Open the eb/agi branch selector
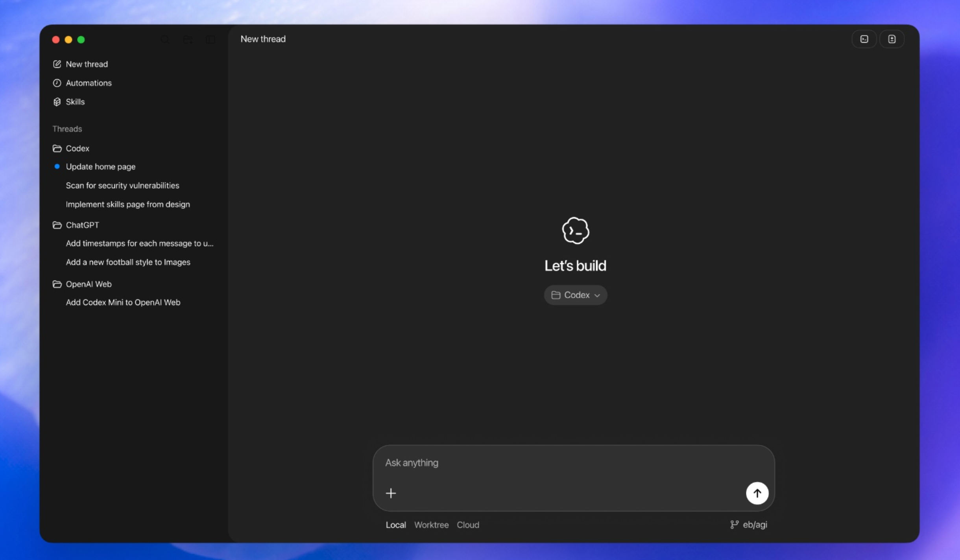This screenshot has height=560, width=960. point(748,525)
